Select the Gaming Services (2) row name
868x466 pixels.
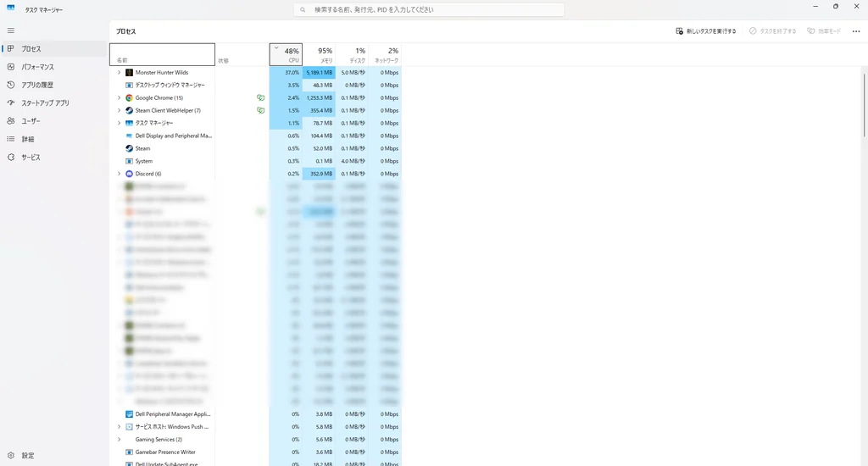(159, 440)
